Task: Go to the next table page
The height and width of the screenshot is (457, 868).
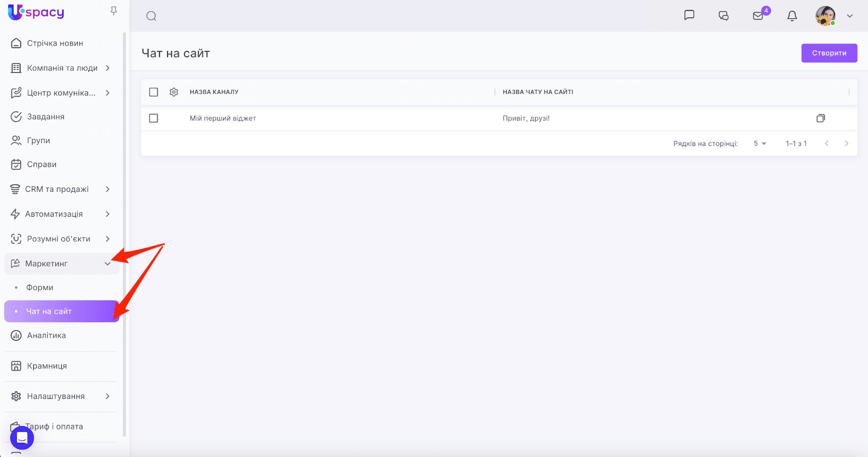Action: click(846, 144)
